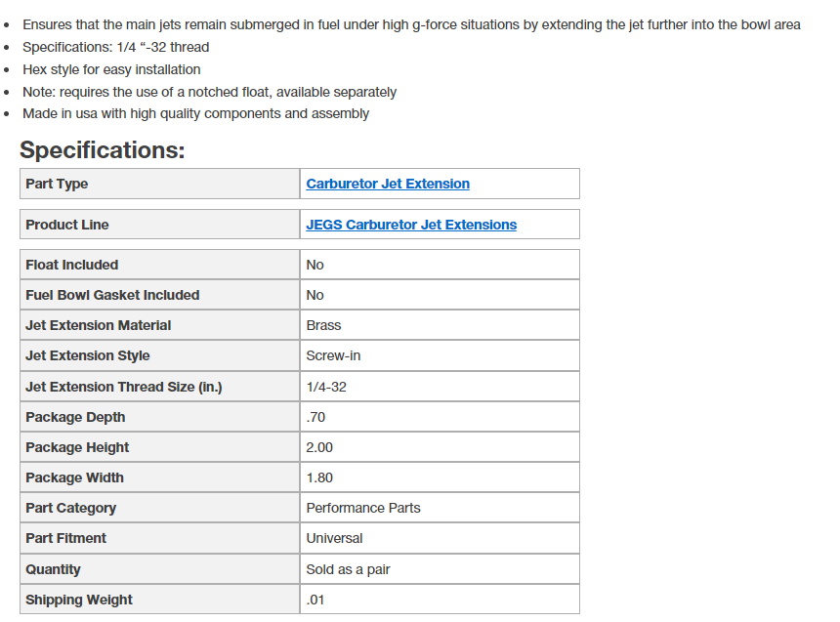The image size is (840, 622).
Task: Click the Package Width value 1.80
Action: [319, 477]
